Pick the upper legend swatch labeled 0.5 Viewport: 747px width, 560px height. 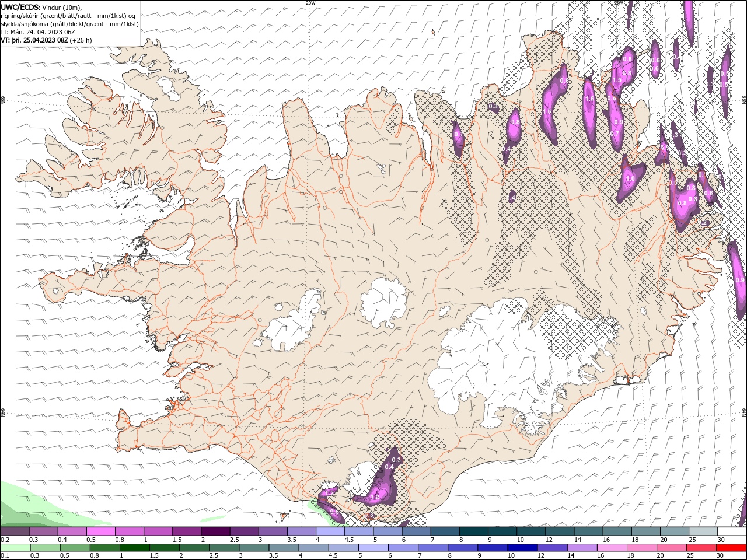(x=100, y=531)
